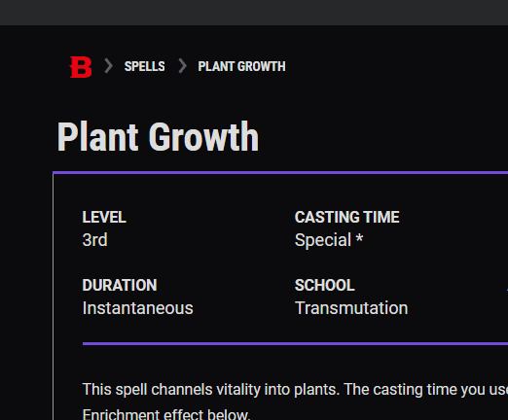Screen dimensions: 508x420
Task: Select the 3rd level value
Action: tap(94, 240)
